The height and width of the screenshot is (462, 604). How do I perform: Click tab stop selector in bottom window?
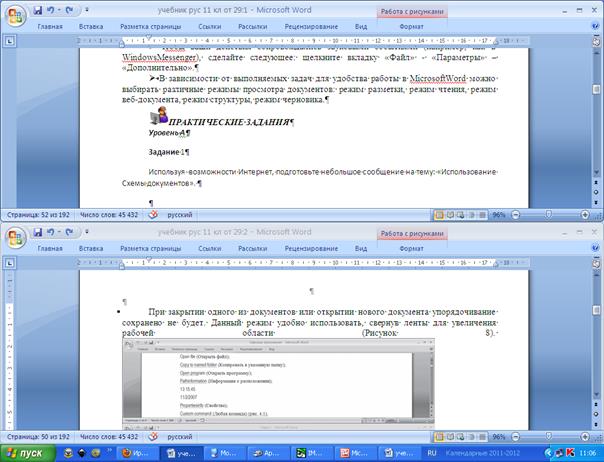[x=10, y=263]
